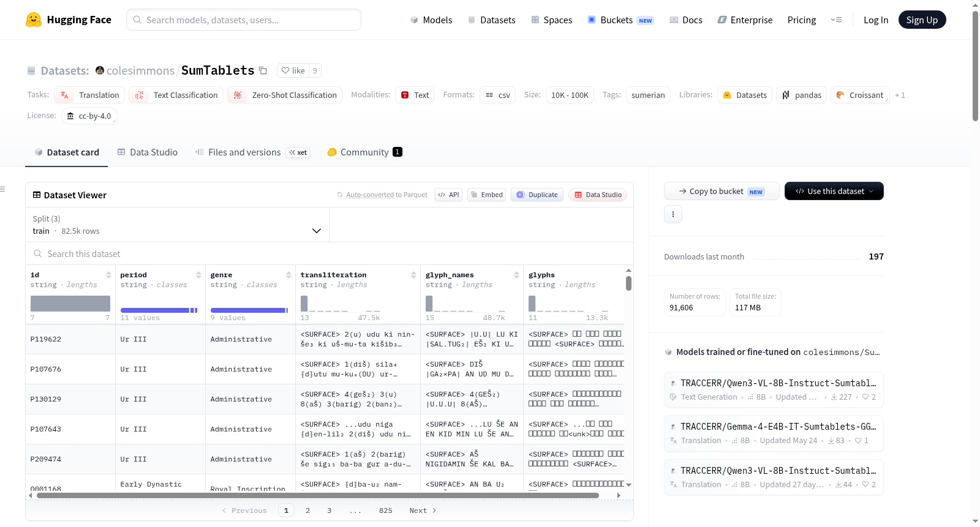Image resolution: width=980 pixels, height=527 pixels.
Task: Open the Auto-converted link
Action: [x=370, y=195]
